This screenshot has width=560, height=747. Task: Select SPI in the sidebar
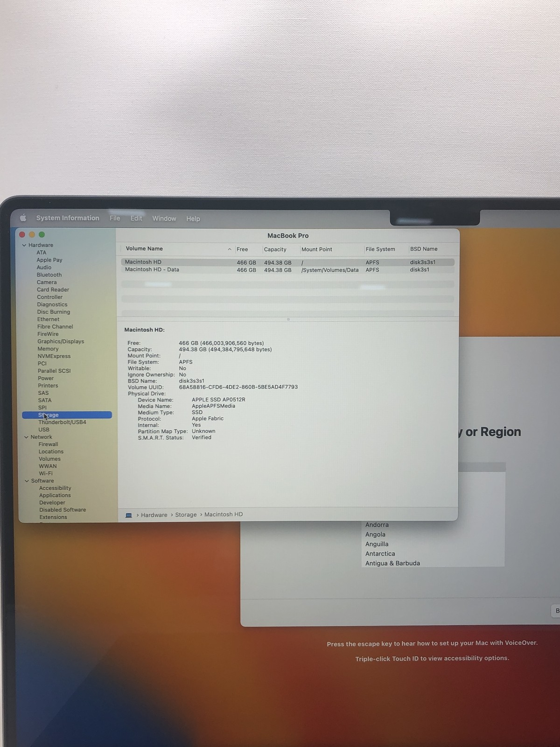[42, 408]
